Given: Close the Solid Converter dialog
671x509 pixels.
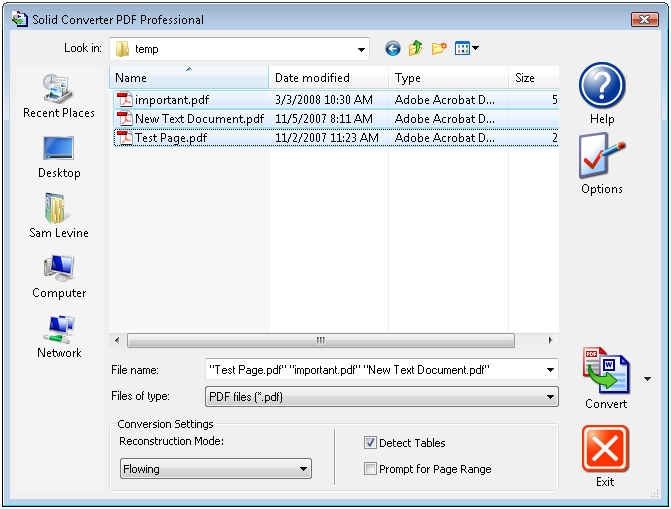Looking at the screenshot, I should point(644,19).
